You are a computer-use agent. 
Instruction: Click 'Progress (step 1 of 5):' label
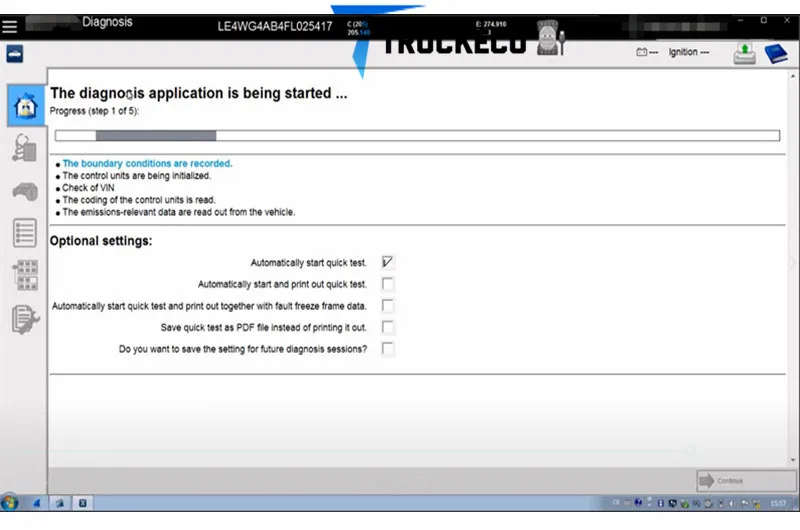[94, 111]
